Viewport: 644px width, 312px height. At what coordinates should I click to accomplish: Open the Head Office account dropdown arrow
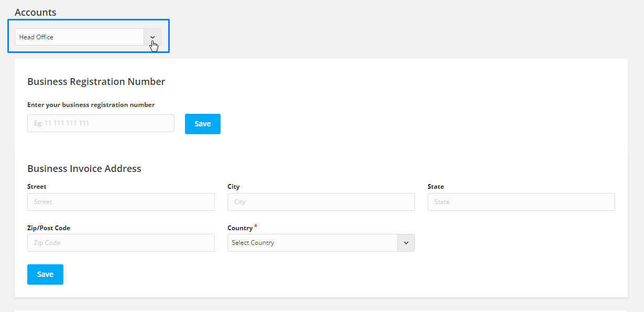point(152,37)
